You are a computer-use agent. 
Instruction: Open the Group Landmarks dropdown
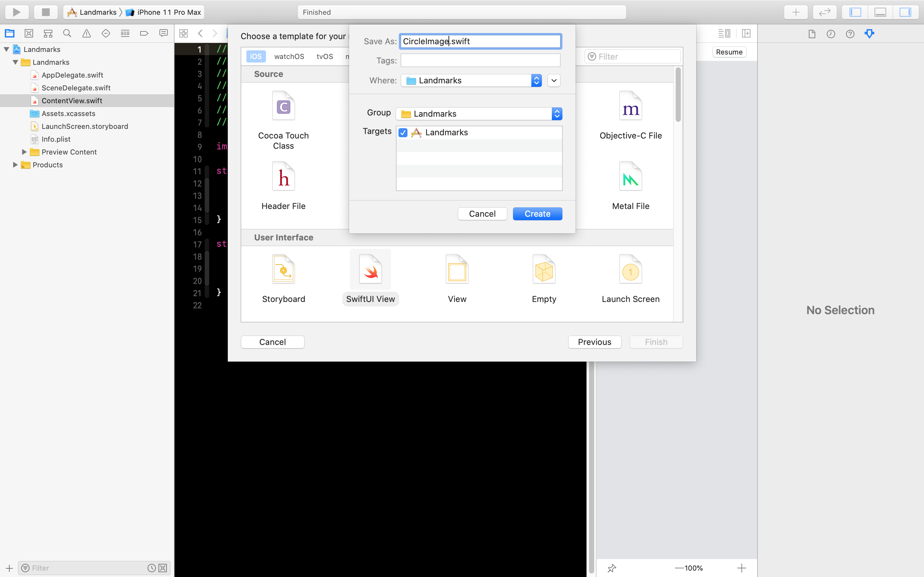click(479, 114)
